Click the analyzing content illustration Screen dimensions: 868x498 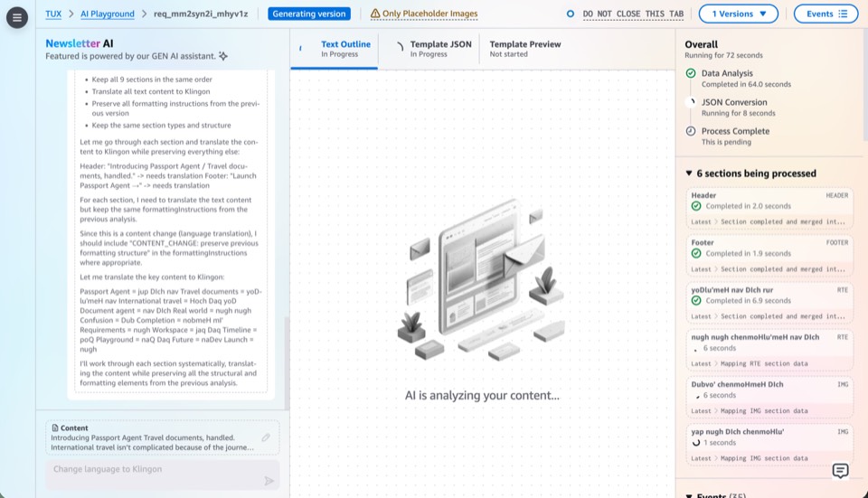click(482, 279)
